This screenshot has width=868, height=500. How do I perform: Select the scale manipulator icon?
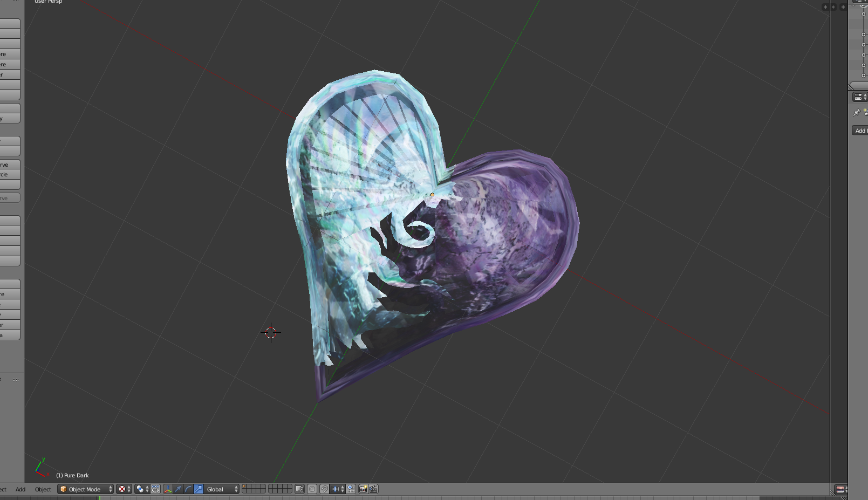coord(199,489)
